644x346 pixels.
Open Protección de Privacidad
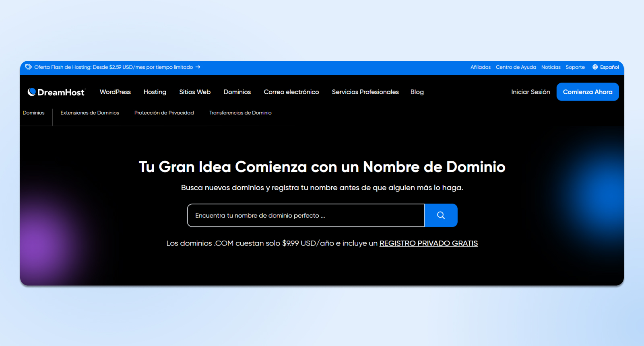click(164, 113)
